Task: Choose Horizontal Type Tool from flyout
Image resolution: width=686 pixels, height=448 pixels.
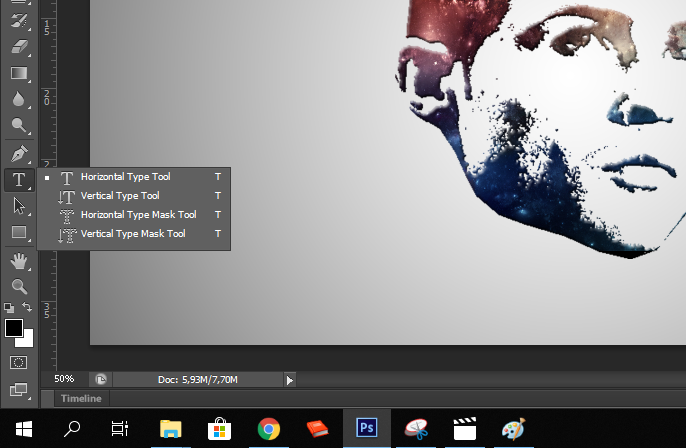Action: [x=134, y=177]
